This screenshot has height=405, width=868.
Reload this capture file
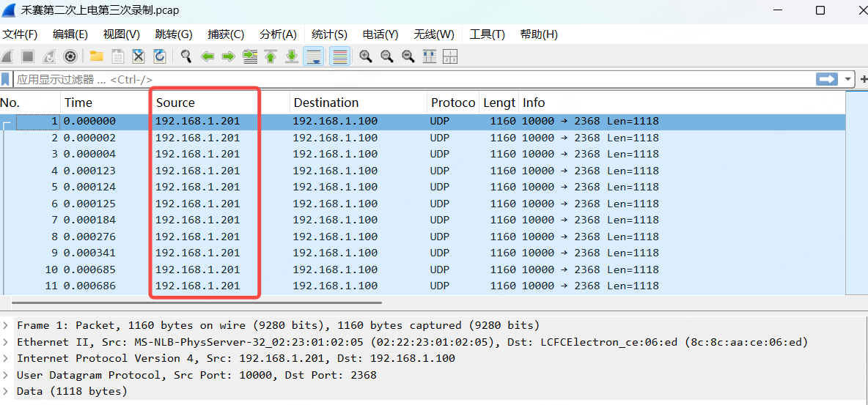pos(159,56)
